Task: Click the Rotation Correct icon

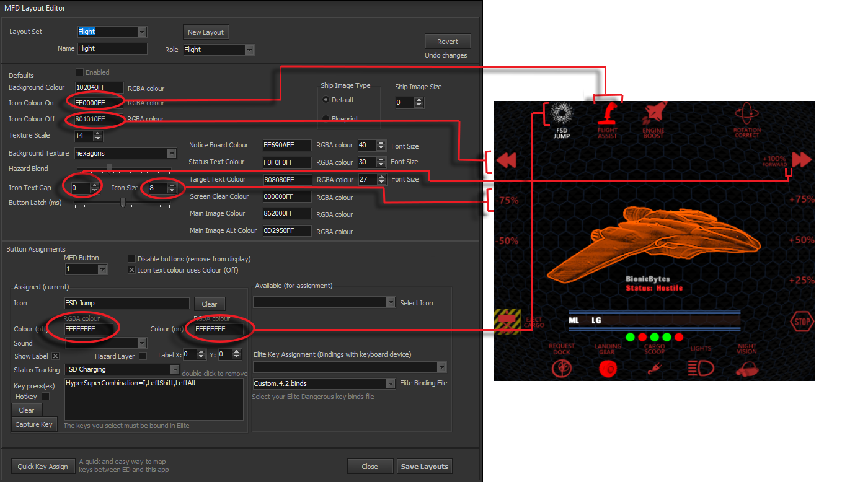Action: tap(746, 115)
